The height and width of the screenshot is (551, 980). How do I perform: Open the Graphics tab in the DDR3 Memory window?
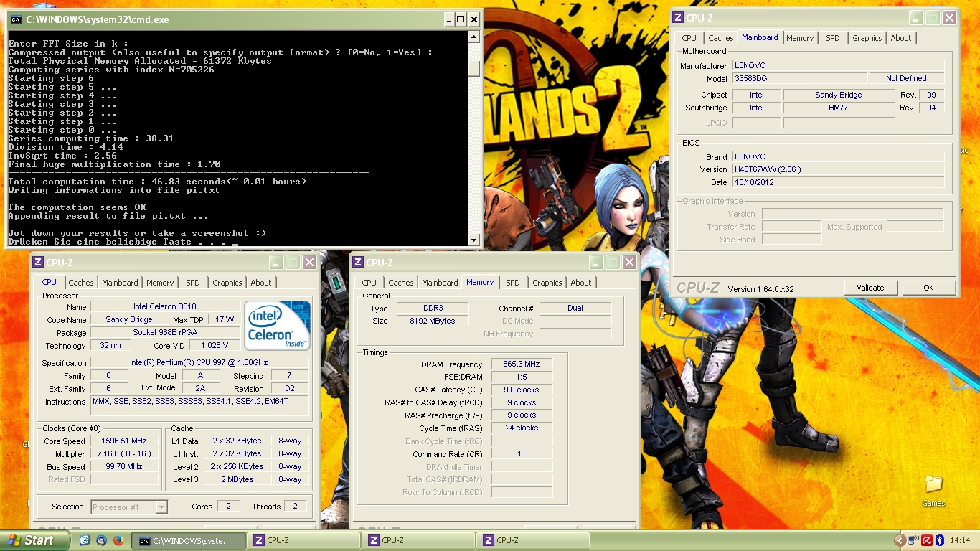tap(547, 283)
